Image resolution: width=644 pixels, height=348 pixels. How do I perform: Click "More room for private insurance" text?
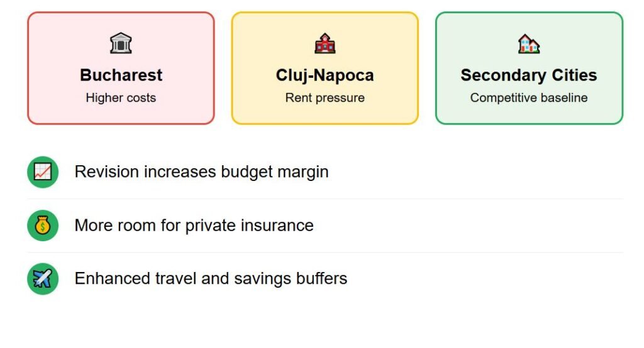click(194, 226)
